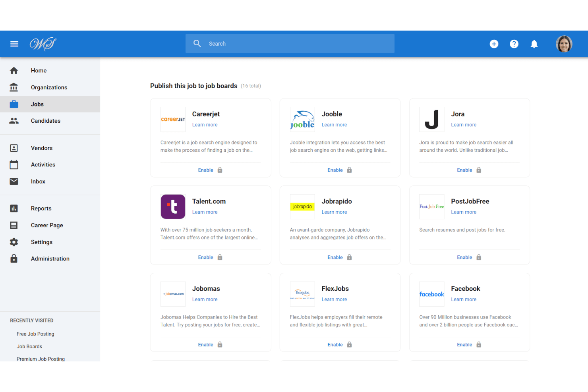This screenshot has height=392, width=588.
Task: Click the Inbox envelope icon
Action: pyautogui.click(x=14, y=182)
